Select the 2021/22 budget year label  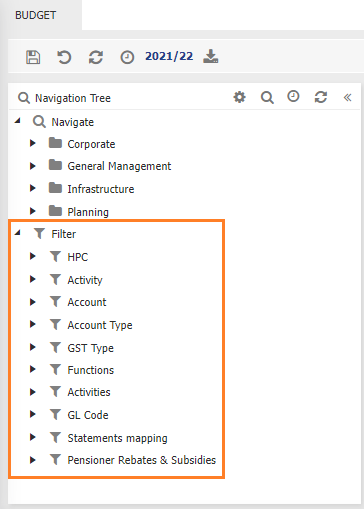tap(169, 56)
